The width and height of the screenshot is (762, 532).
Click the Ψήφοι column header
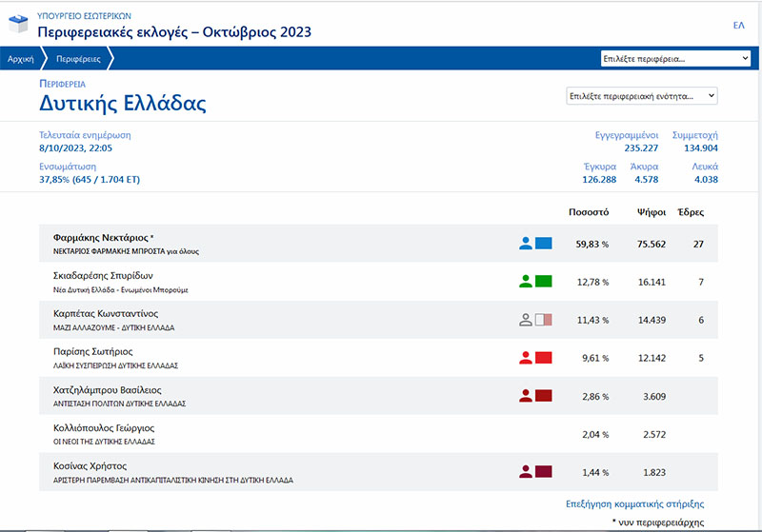click(x=652, y=211)
